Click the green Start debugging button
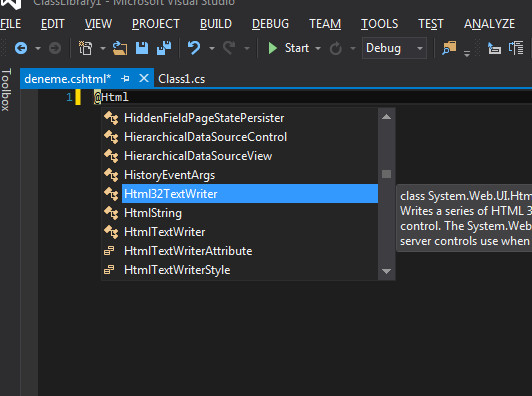This screenshot has width=532, height=396. [289, 48]
